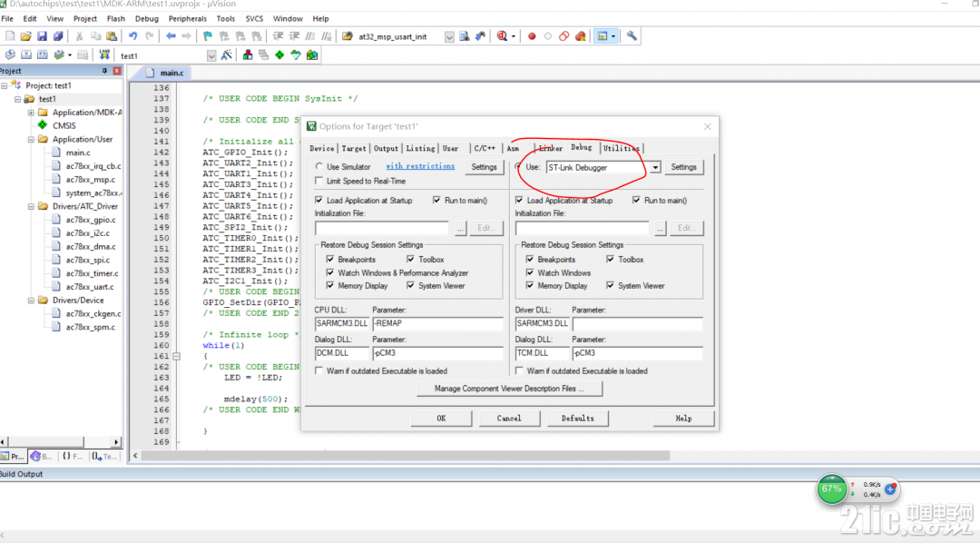Collapse code fold at line 161
Screen dimensions: 980x543
tap(177, 356)
